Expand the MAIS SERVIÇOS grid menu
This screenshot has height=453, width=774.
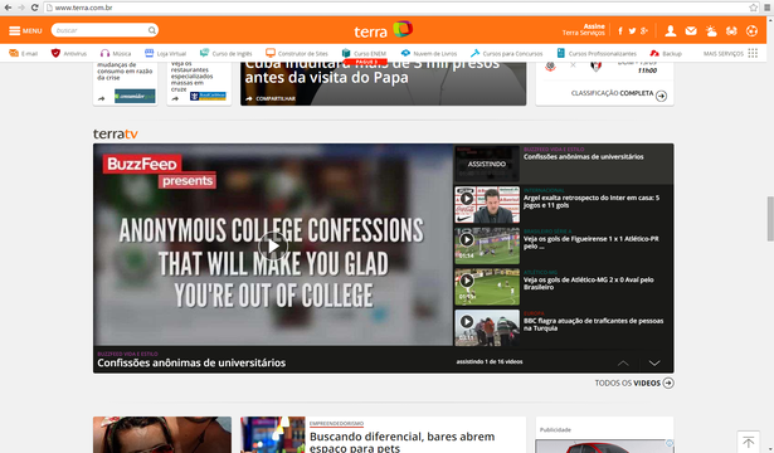[752, 53]
